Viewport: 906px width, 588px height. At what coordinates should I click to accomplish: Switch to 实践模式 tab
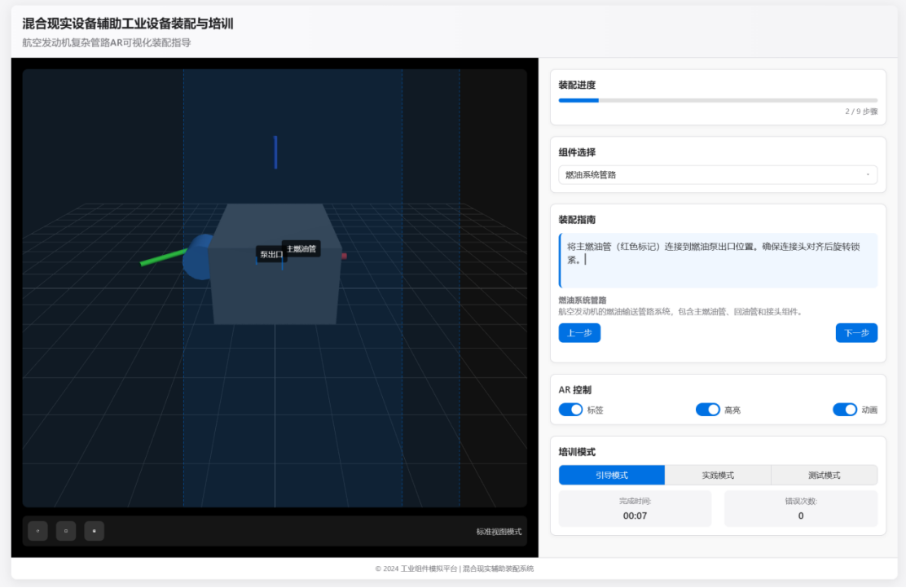pos(718,475)
